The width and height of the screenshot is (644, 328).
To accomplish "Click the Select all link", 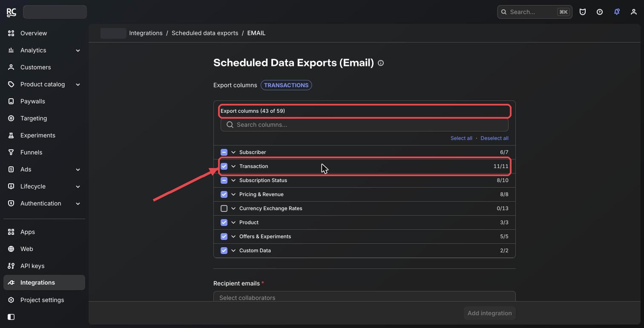I will (461, 138).
